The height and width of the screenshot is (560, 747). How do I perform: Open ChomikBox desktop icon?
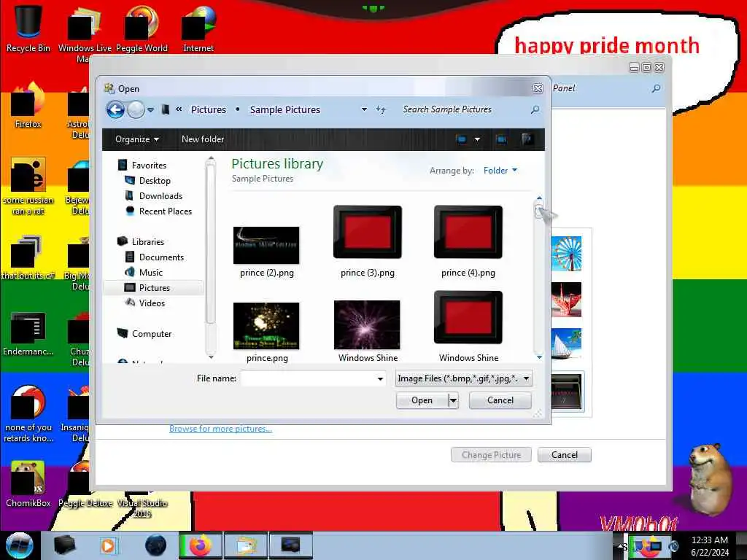coord(28,484)
